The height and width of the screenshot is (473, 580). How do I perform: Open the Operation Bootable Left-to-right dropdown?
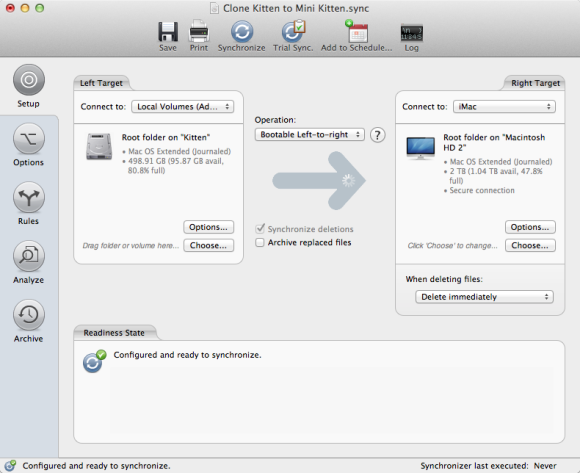tap(310, 135)
